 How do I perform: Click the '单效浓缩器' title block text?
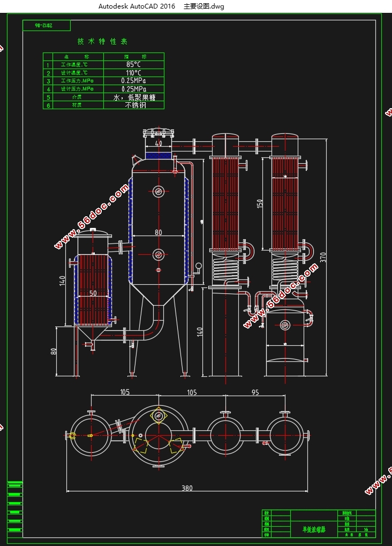314,529
